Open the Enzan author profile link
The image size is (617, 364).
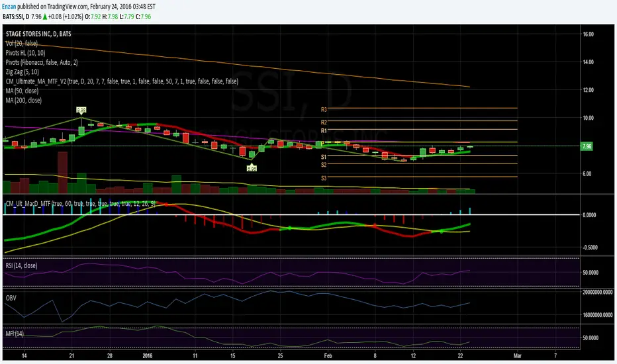(x=9, y=7)
